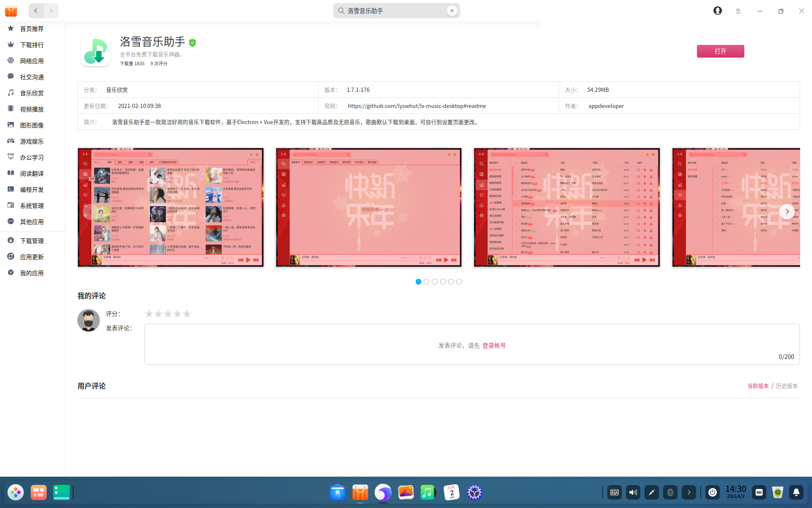
Task: Click the 打开 button
Action: click(720, 51)
